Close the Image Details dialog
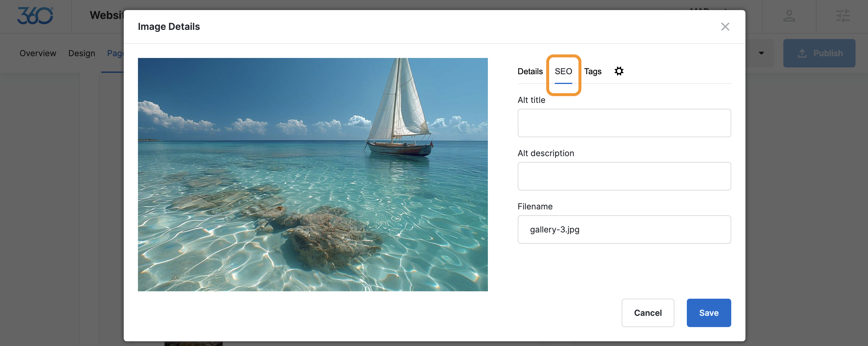The image size is (868, 346). pos(725,27)
